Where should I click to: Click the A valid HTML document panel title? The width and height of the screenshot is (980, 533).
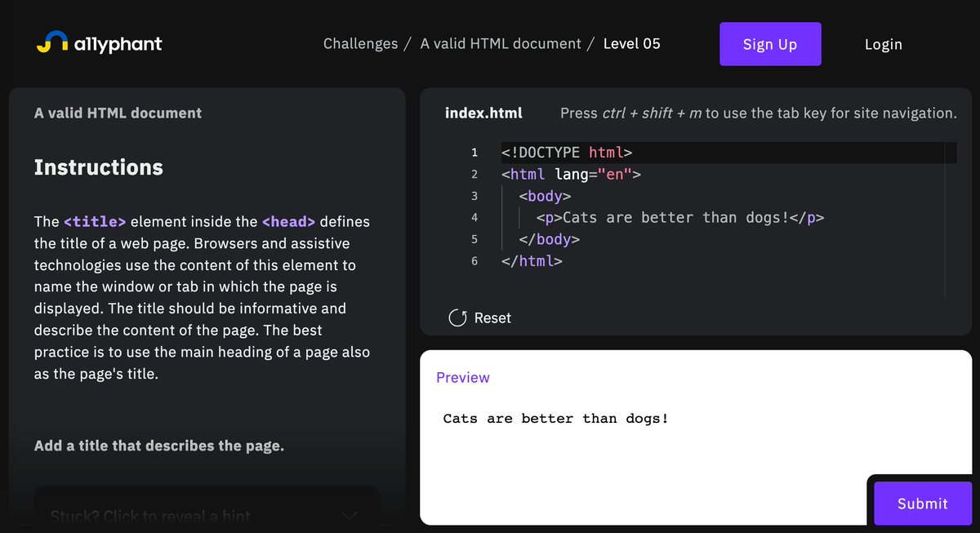(118, 113)
